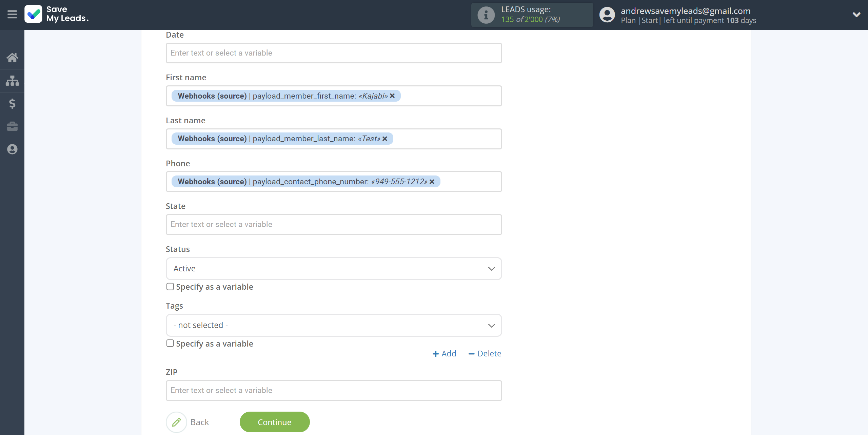Open the Status dropdown showing Active
The height and width of the screenshot is (435, 868).
coord(334,269)
